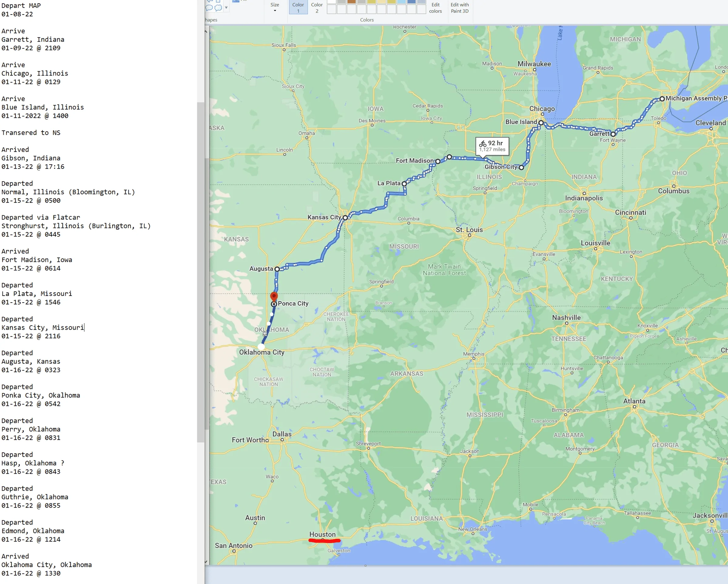The height and width of the screenshot is (584, 728).
Task: Click the white endpoint dot at Oklahoma City
Action: [261, 346]
